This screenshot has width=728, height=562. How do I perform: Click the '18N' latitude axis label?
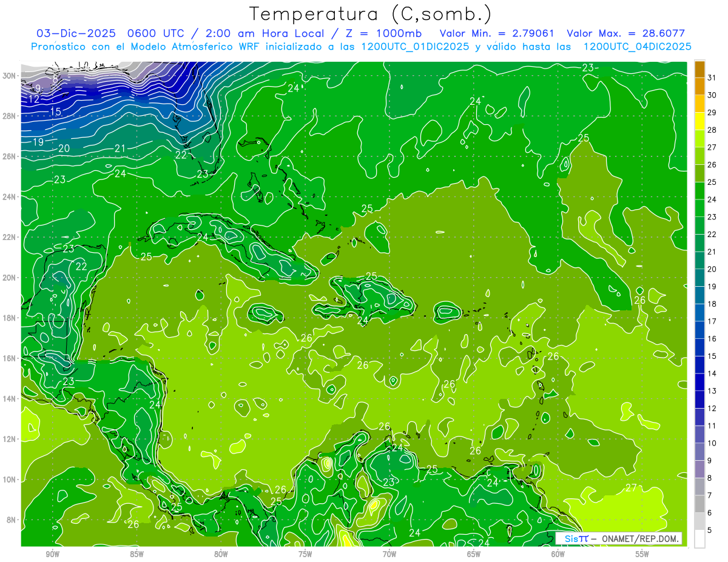click(x=9, y=318)
